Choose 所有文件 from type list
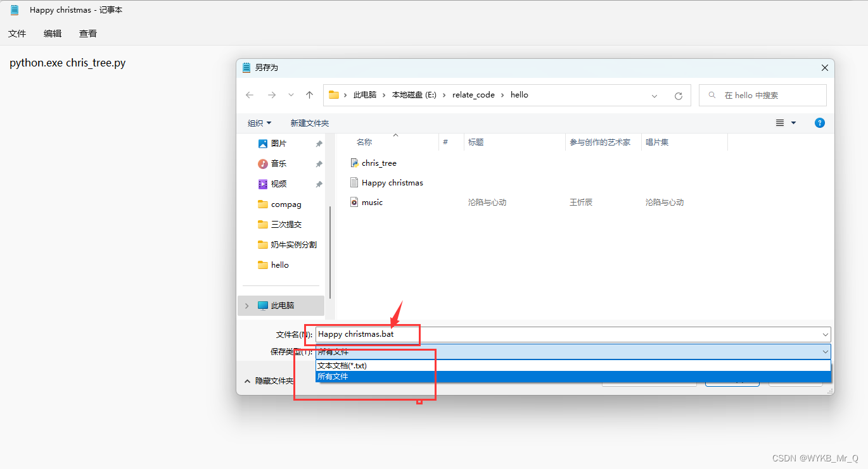 tap(573, 377)
